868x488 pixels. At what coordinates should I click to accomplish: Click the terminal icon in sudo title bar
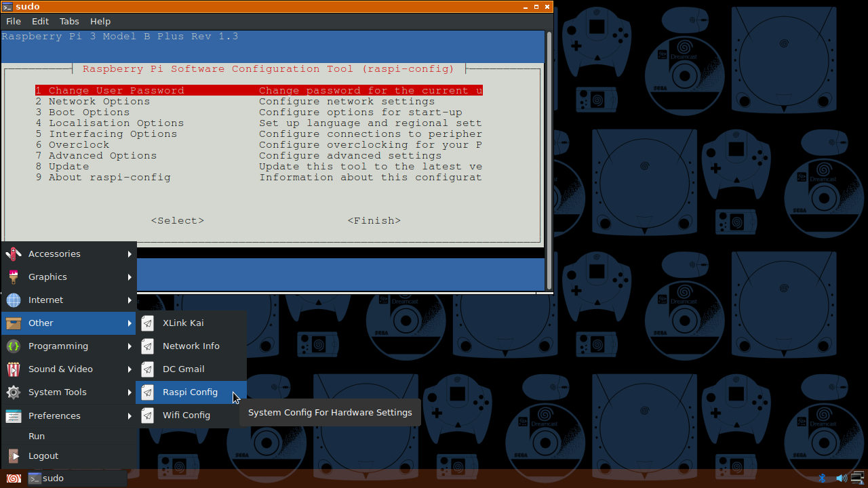[7, 7]
